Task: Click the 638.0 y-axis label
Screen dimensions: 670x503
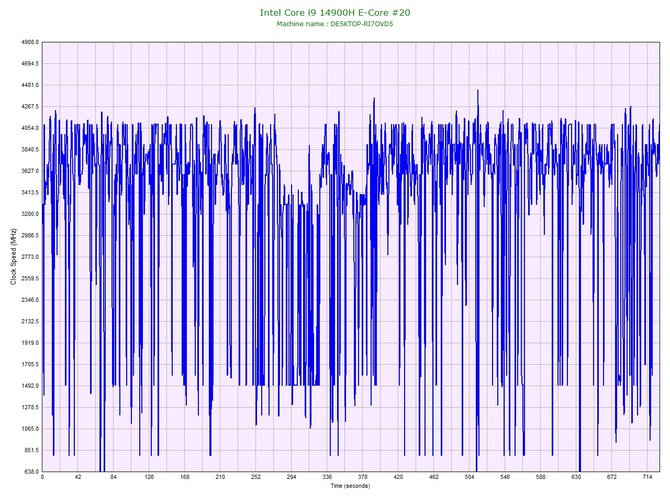Action: tap(31, 472)
